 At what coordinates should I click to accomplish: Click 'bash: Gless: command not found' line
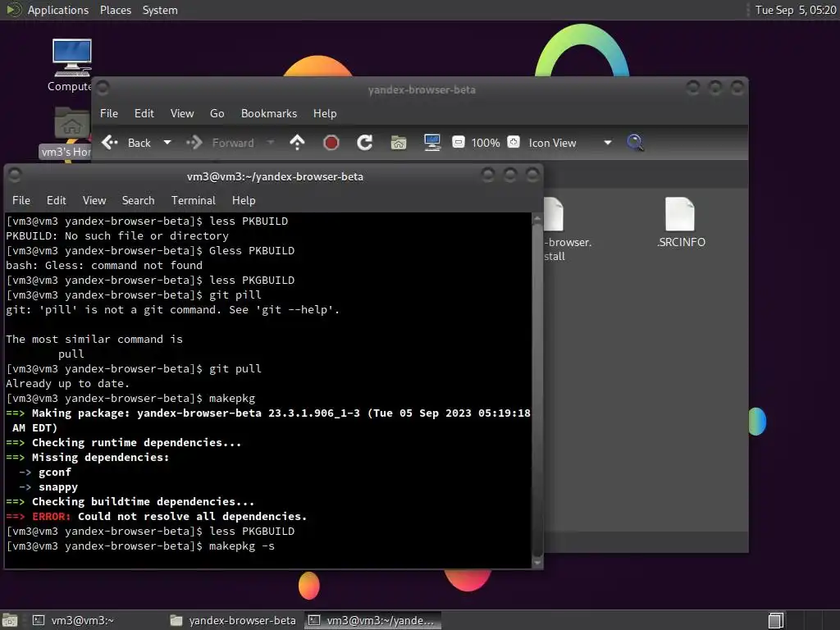pos(104,265)
